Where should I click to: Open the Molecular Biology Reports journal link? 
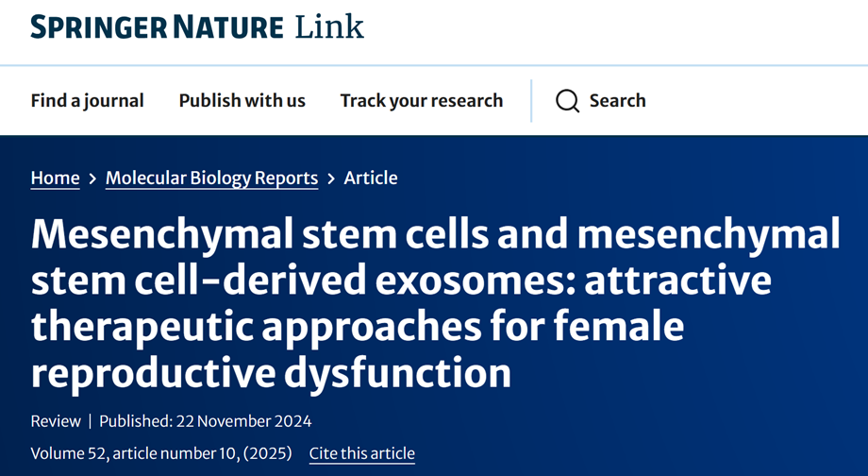tap(212, 178)
